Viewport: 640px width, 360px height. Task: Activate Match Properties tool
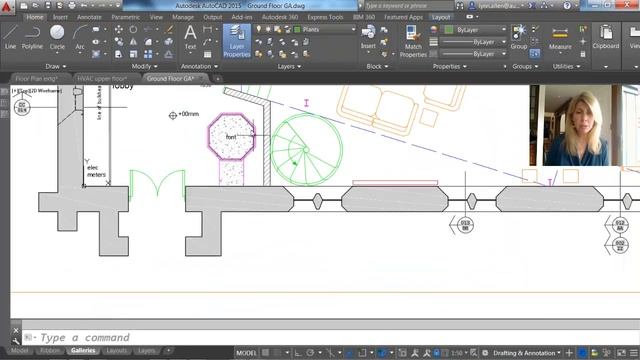pyautogui.click(x=413, y=41)
